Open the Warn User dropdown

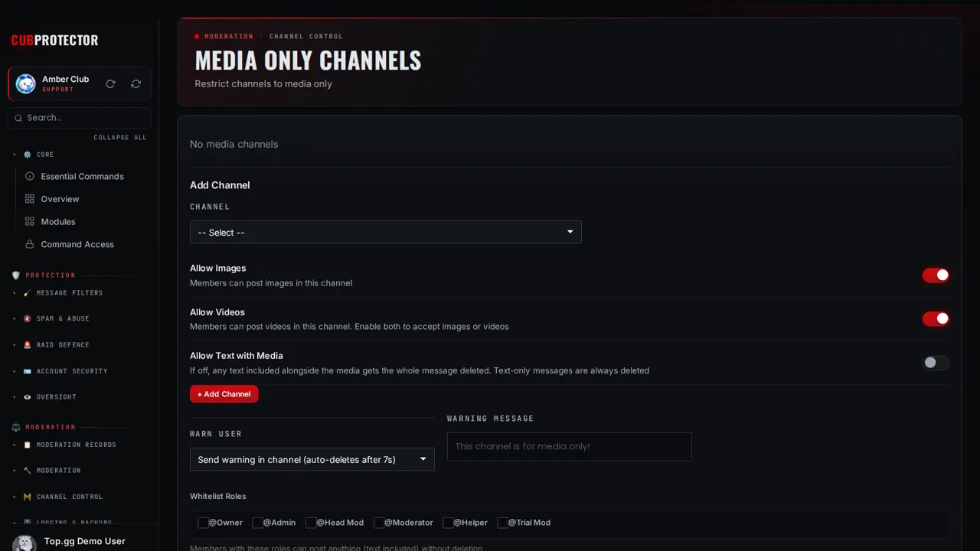tap(312, 459)
